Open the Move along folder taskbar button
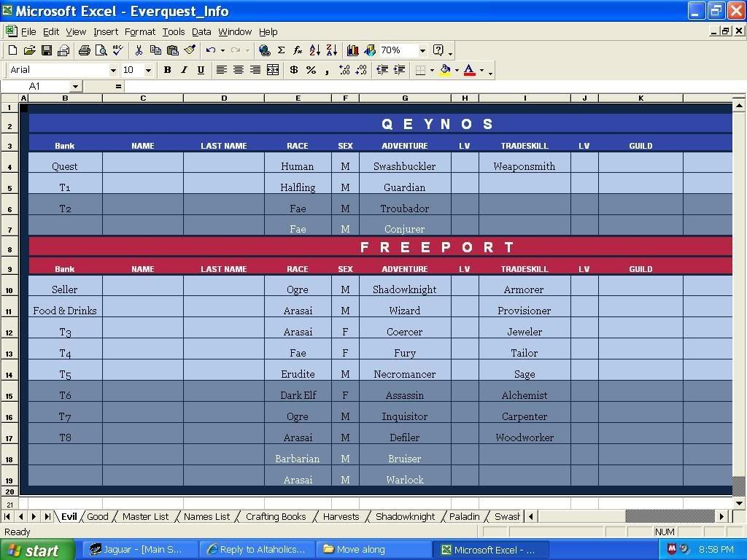Image resolution: width=747 pixels, height=560 pixels. click(373, 550)
